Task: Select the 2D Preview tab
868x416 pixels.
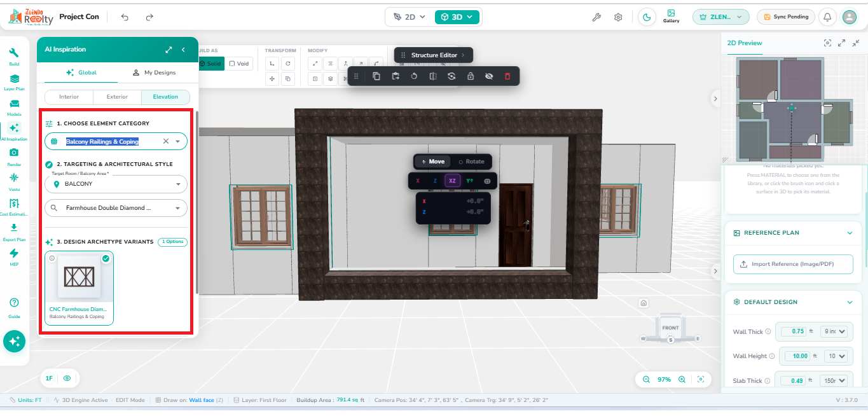Action: coord(745,43)
